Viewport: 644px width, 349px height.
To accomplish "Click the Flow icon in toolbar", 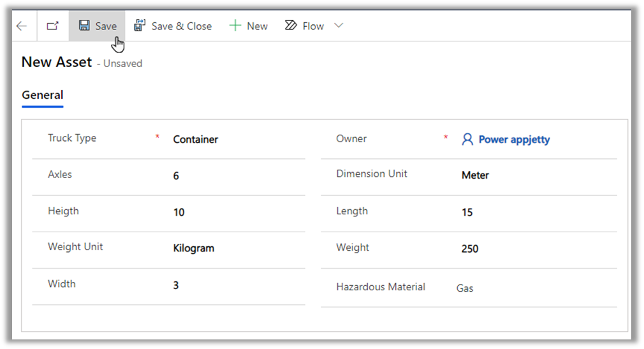I will point(291,26).
